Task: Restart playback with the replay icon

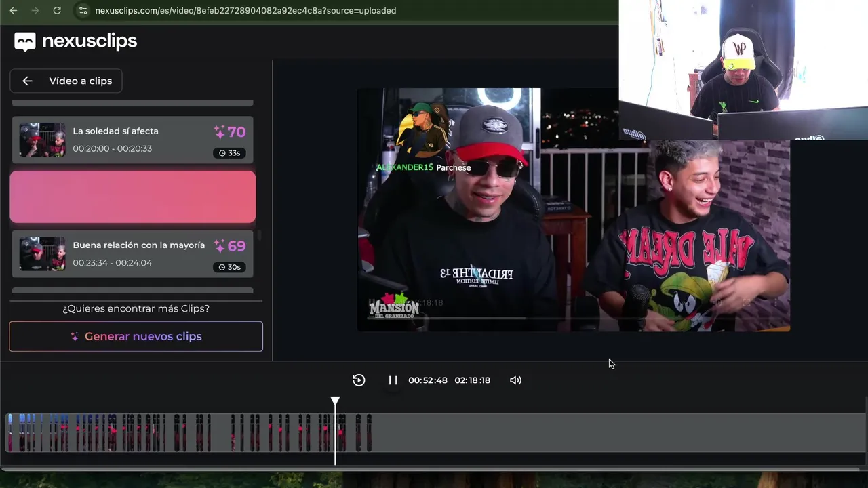Action: [x=359, y=380]
